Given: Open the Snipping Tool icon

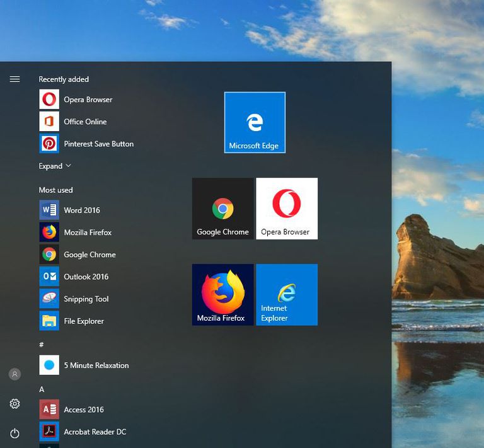Looking at the screenshot, I should coord(49,299).
